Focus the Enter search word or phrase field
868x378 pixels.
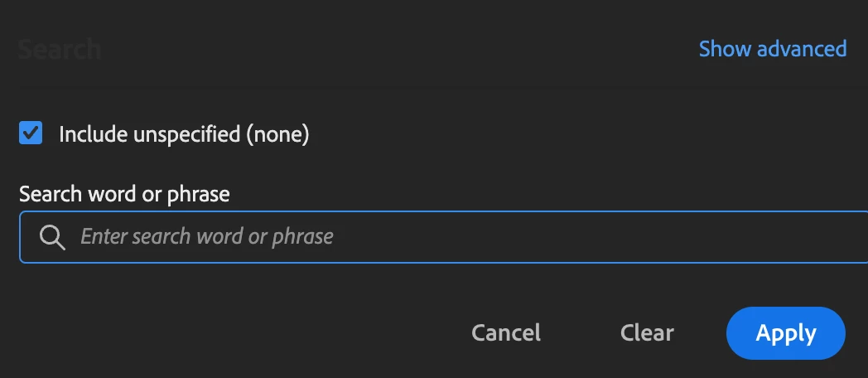pyautogui.click(x=464, y=237)
